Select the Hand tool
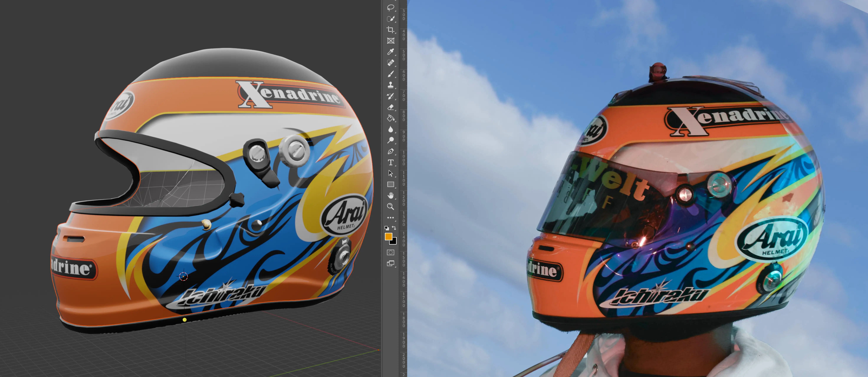 [x=391, y=195]
